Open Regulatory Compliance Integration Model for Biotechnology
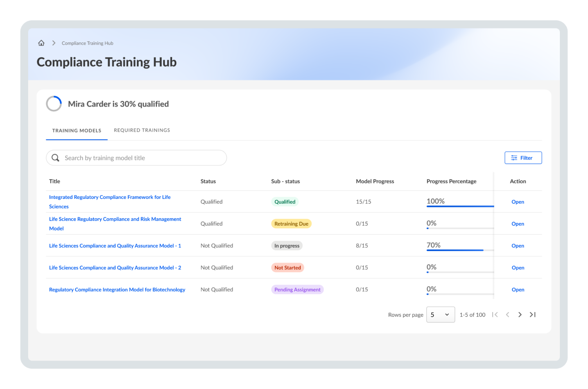This screenshot has width=588, height=389. [x=117, y=290]
